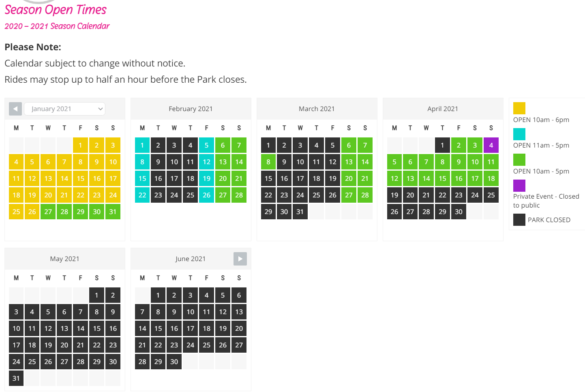The width and height of the screenshot is (585, 392).
Task: Select February 1 cyan date cell
Action: tap(142, 145)
